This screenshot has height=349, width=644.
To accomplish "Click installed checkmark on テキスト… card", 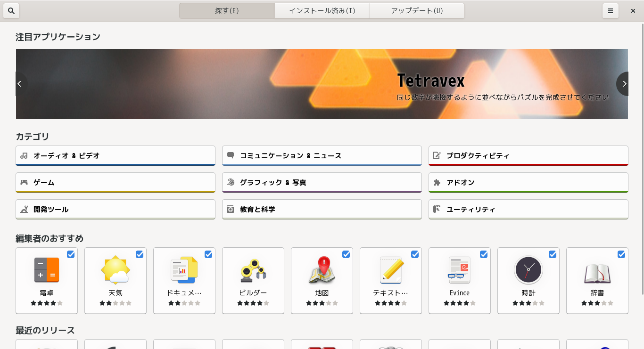I will coord(415,254).
